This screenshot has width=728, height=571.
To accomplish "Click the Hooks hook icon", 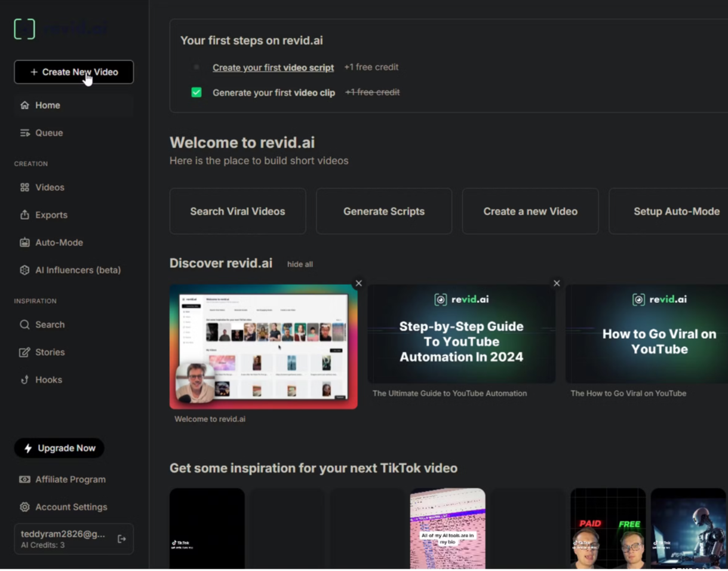I will [24, 380].
